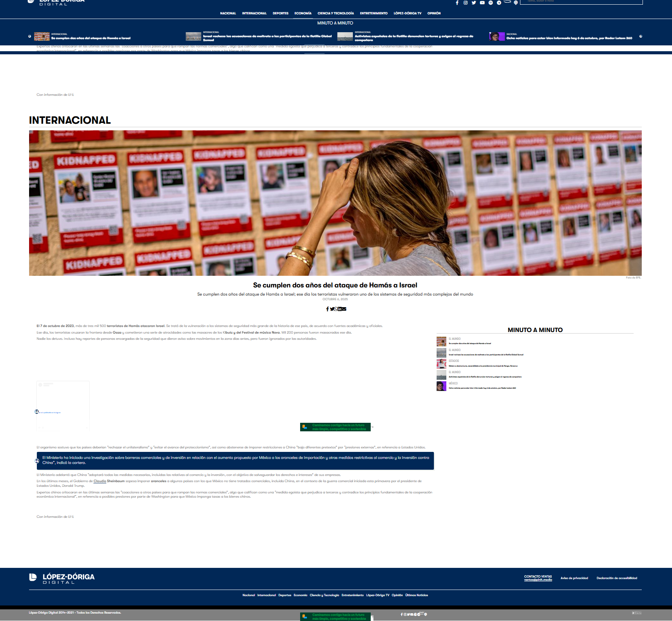This screenshot has width=672, height=621.
Task: Open the podcast icon in the header
Action: (516, 3)
